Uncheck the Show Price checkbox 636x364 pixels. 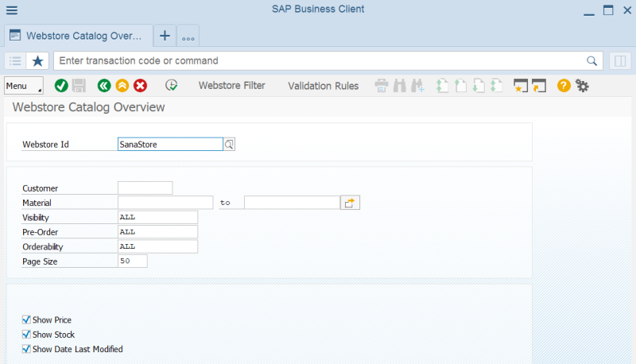26,319
